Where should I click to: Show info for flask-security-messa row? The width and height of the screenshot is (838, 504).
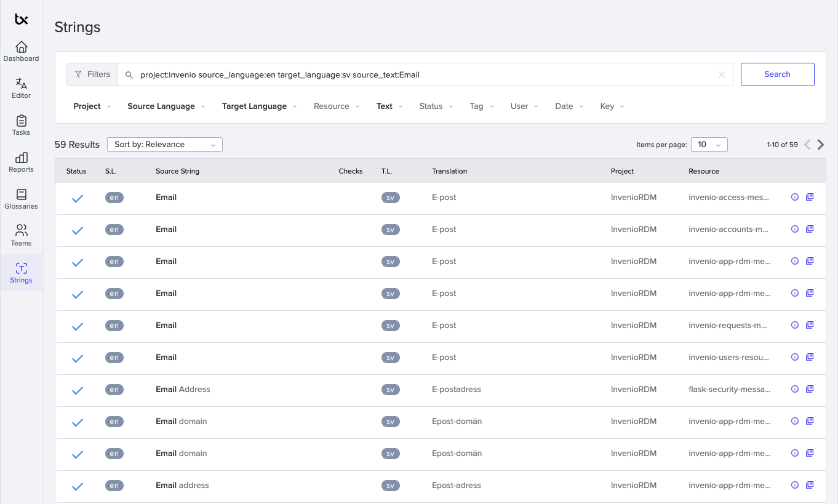click(794, 389)
